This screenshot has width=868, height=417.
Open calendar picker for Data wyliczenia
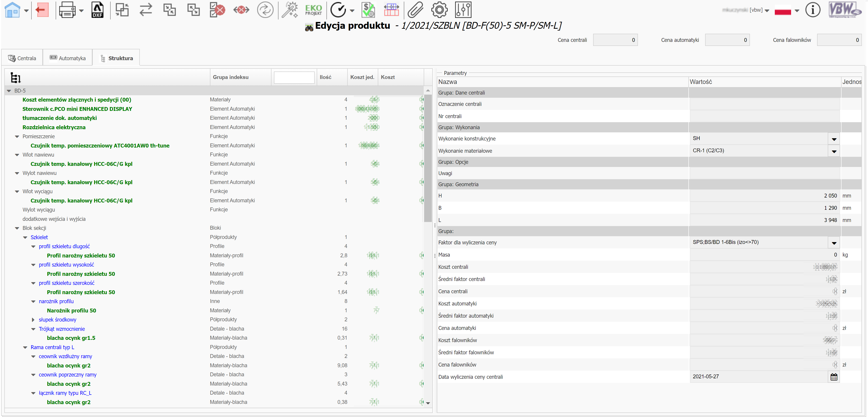pos(834,377)
